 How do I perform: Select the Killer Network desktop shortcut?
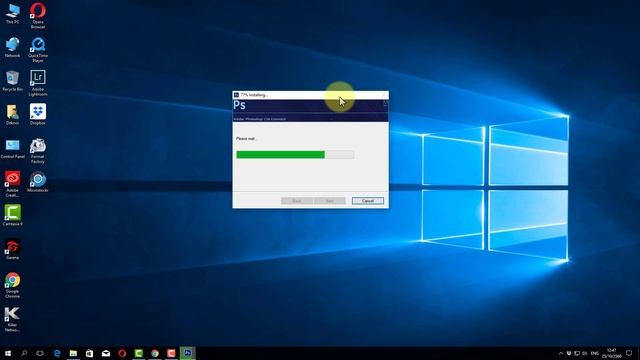pyautogui.click(x=13, y=319)
